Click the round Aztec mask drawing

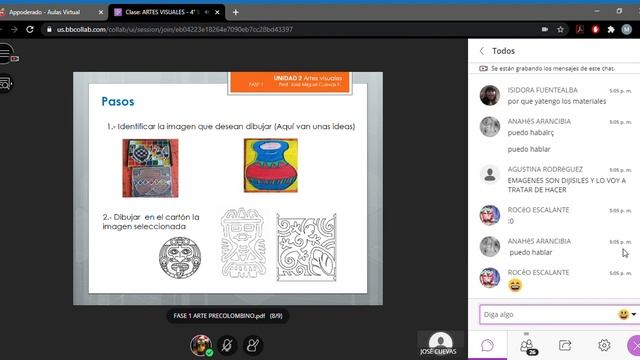180,258
